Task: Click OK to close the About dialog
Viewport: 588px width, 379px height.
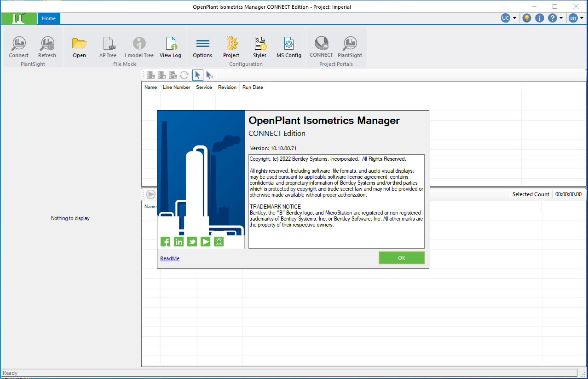Action: 401,258
